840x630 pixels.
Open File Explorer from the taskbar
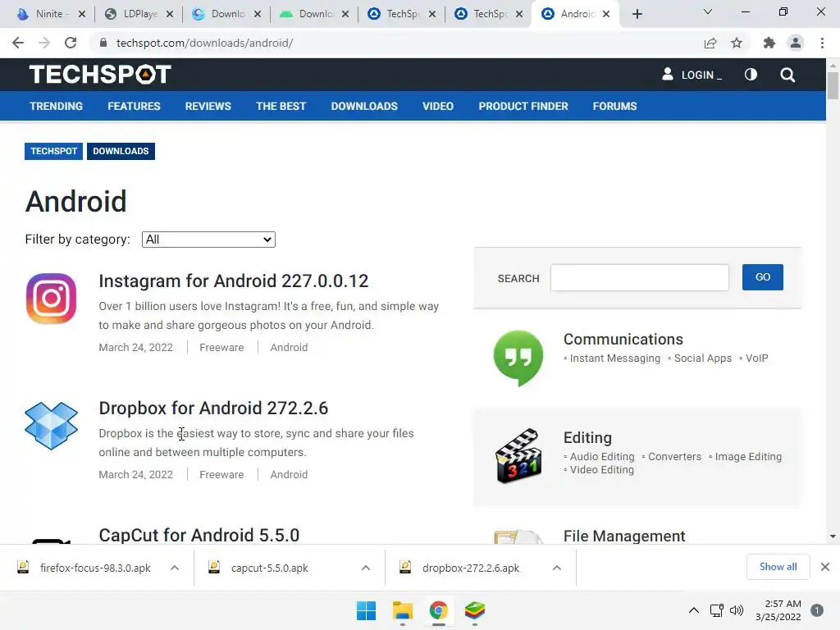[x=402, y=610]
